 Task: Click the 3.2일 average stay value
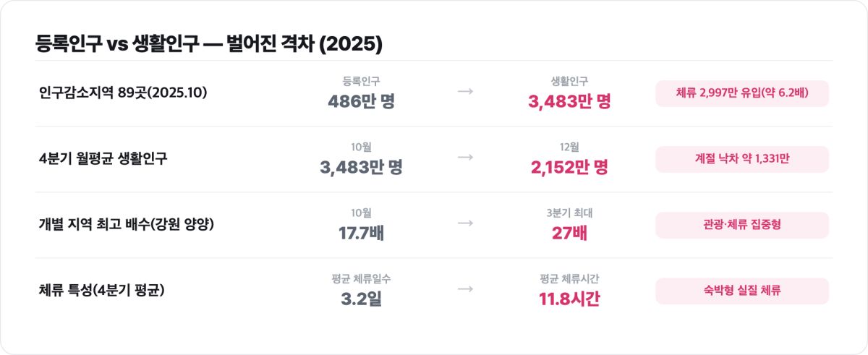tap(361, 299)
